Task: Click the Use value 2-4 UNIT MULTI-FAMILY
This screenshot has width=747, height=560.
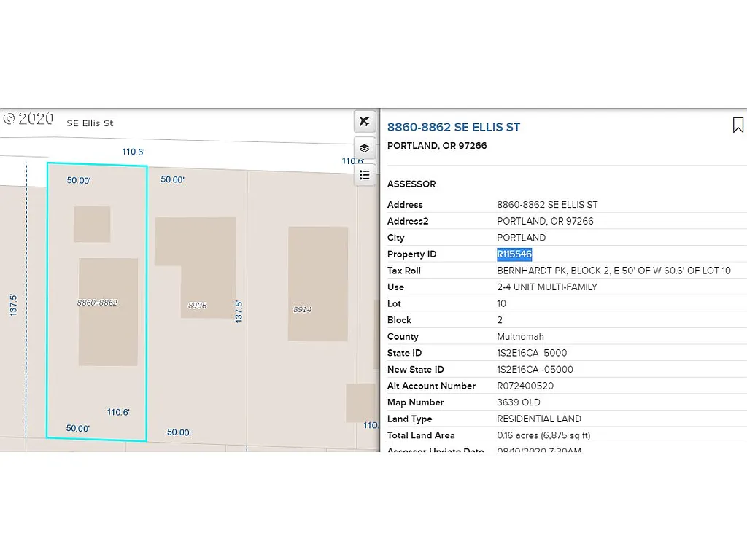Action: (x=546, y=287)
